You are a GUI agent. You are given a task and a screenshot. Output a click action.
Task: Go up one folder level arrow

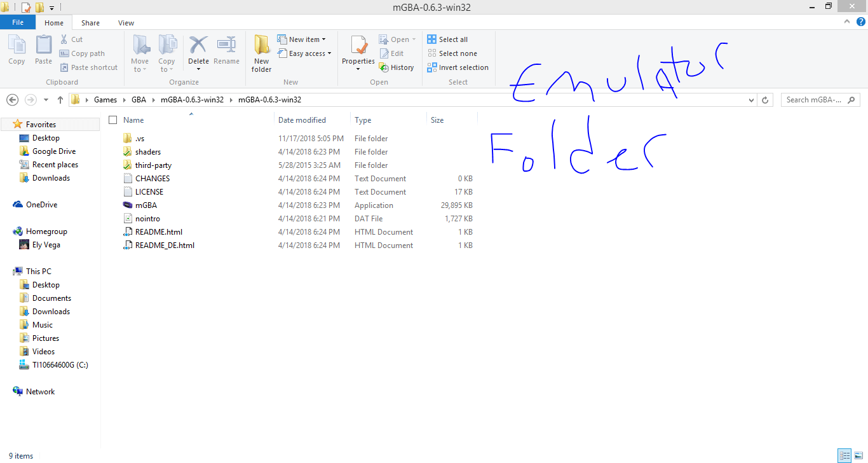pos(60,100)
